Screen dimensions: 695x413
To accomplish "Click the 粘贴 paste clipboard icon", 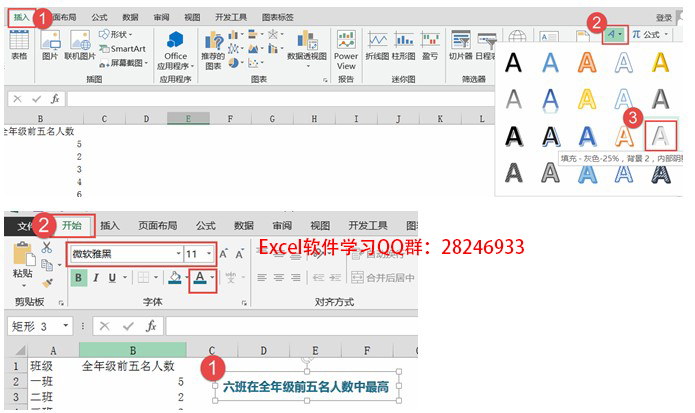I will point(24,254).
